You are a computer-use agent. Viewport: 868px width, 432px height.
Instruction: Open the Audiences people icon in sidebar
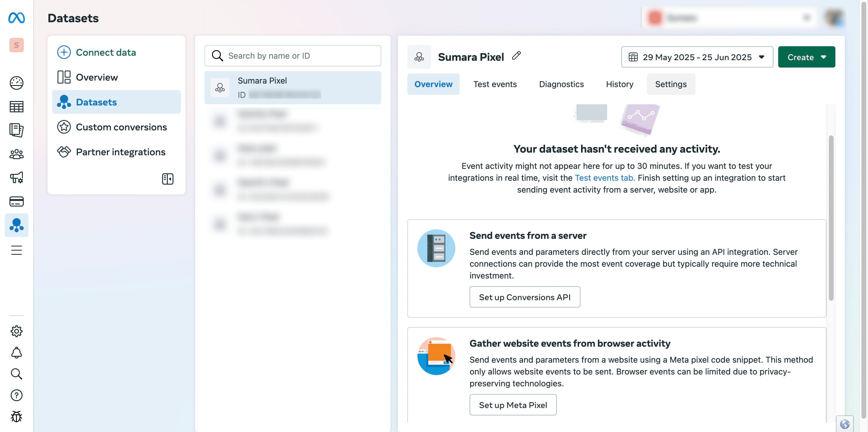[x=17, y=154]
